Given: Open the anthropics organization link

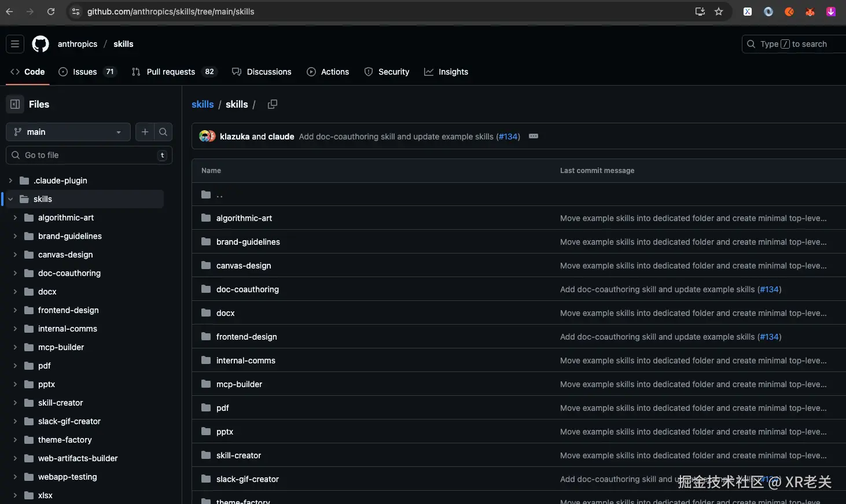Looking at the screenshot, I should pos(78,44).
